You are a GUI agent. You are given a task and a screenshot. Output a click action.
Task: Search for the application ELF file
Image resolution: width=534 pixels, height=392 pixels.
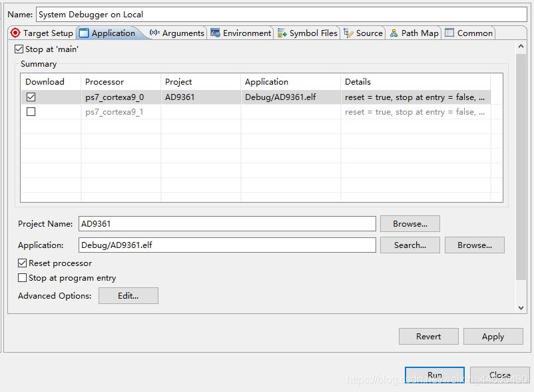[410, 245]
